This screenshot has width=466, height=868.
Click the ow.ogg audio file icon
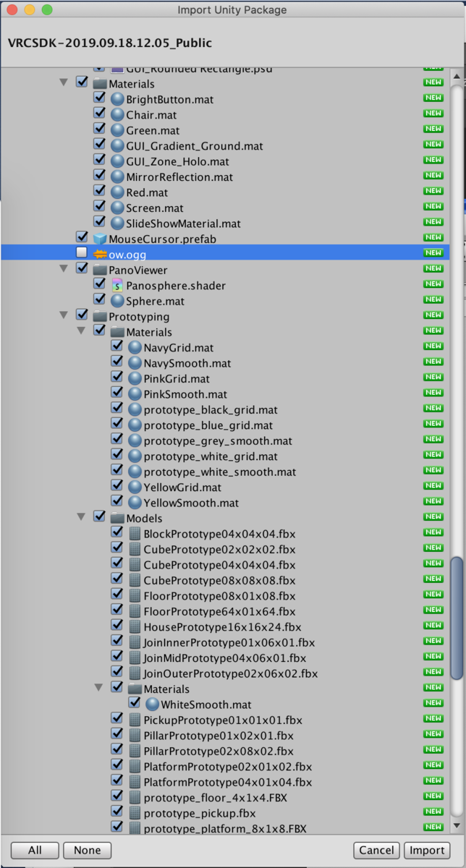[101, 254]
